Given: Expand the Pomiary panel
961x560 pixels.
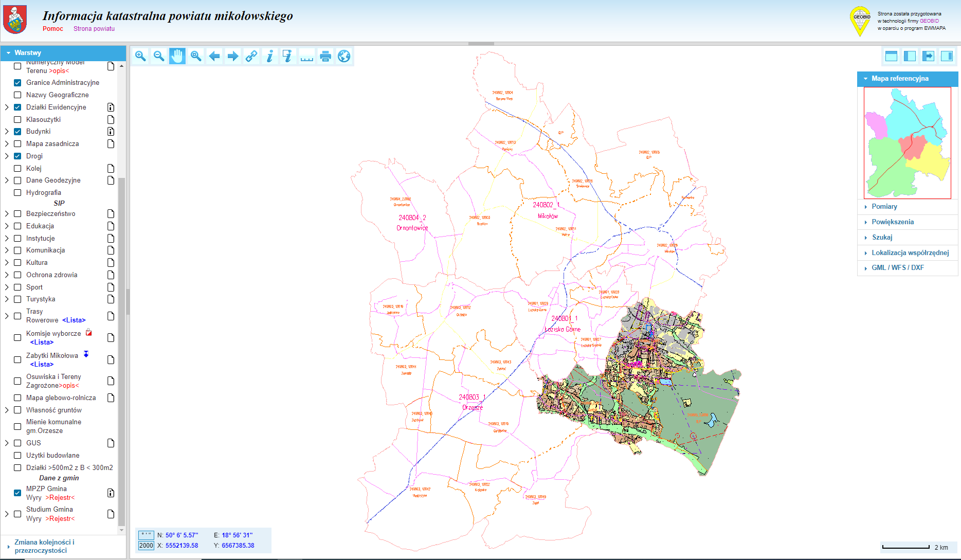Looking at the screenshot, I should pyautogui.click(x=884, y=207).
